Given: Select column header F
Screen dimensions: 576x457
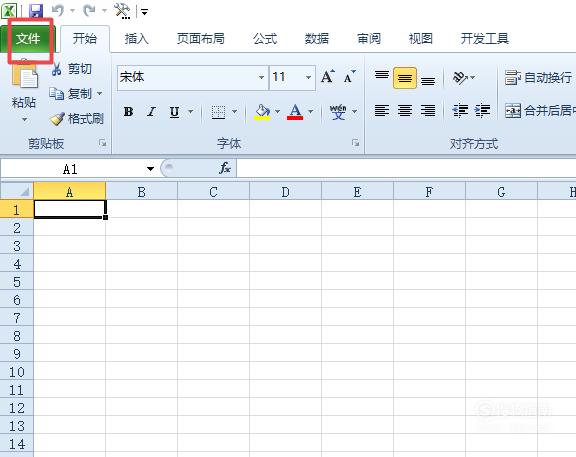Looking at the screenshot, I should tap(429, 191).
